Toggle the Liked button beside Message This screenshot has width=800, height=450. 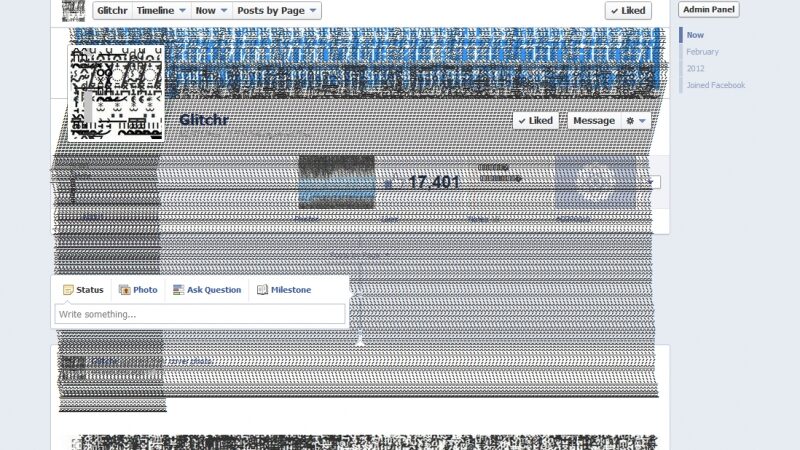535,120
